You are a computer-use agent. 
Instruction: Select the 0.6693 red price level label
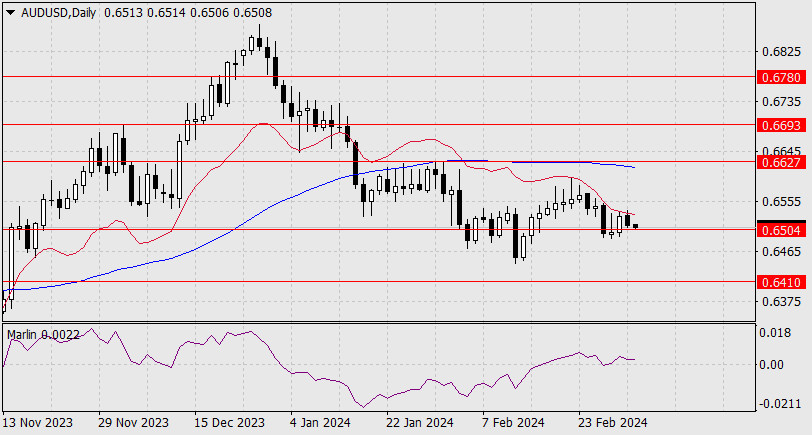pos(781,125)
